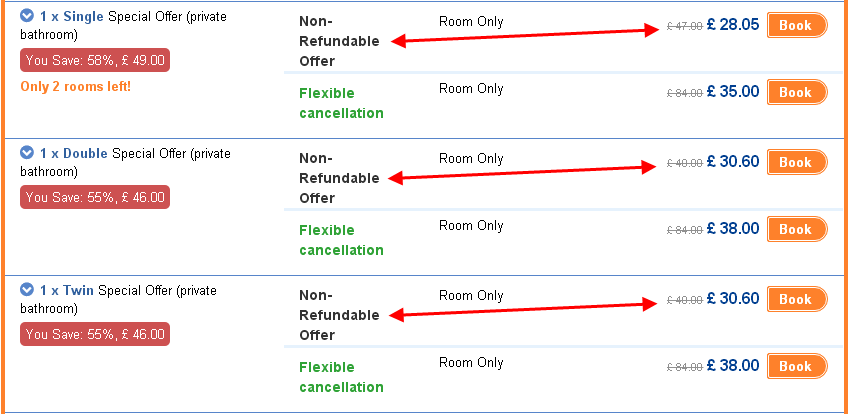The width and height of the screenshot is (849, 414).
Task: Click the Only 2 rooms left notice
Action: coord(75,87)
